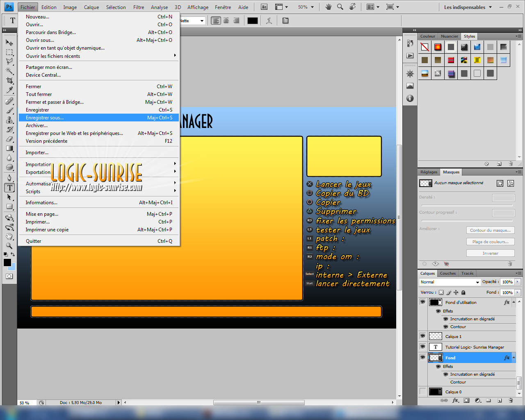Hide the Calque 1 layer
Viewport: 525px width, 420px height.
[422, 336]
